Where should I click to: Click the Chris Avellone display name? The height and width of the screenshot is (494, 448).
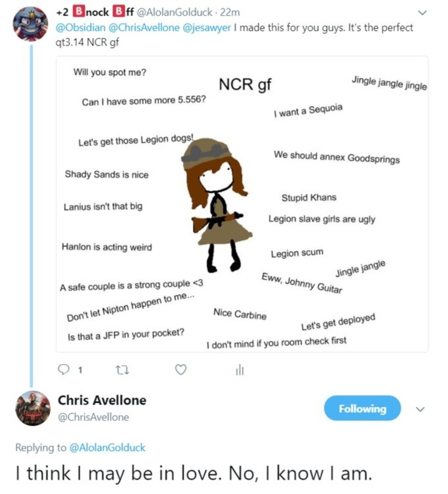click(x=102, y=400)
